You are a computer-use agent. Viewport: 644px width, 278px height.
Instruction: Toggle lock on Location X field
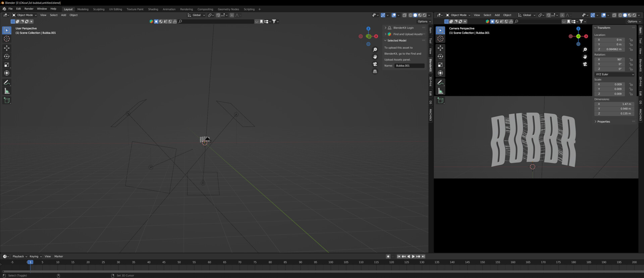631,40
